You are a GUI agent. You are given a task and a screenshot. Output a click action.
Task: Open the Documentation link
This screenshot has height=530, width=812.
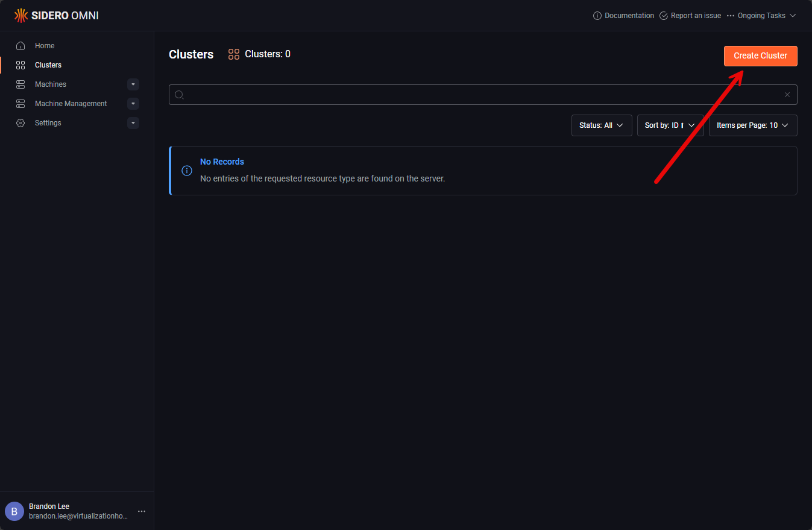coord(629,16)
